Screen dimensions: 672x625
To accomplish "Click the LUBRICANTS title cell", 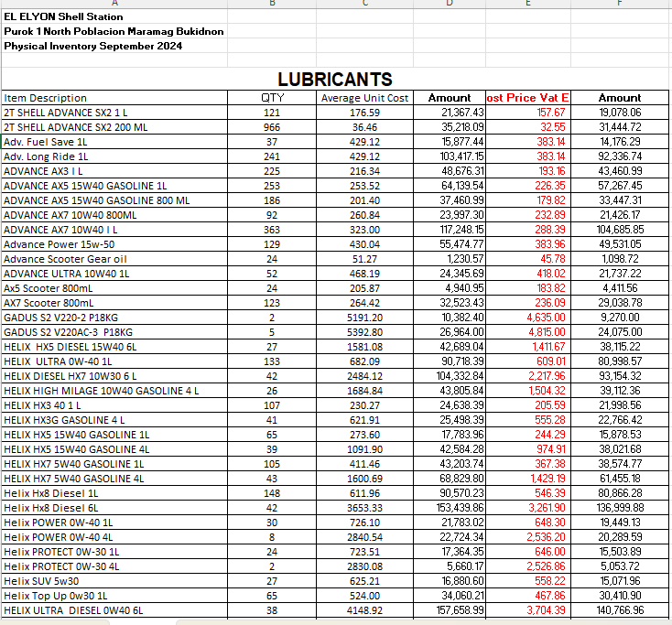I will [x=335, y=79].
